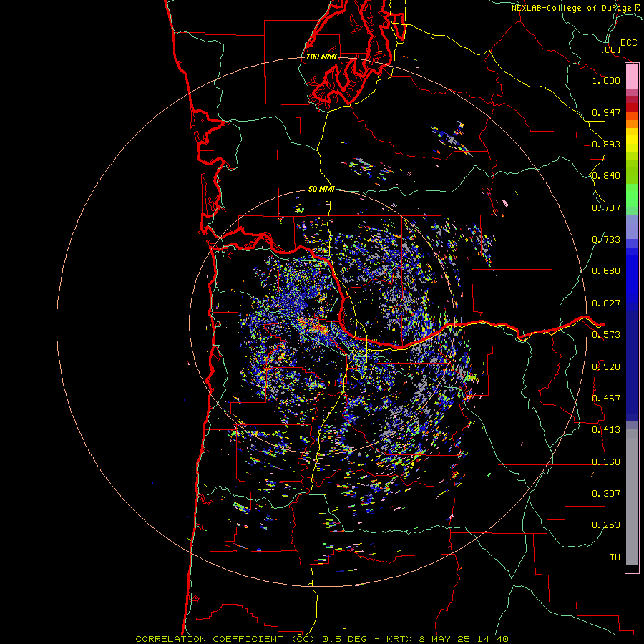
Task: Click the 0.573 scale value
Action: tap(606, 335)
